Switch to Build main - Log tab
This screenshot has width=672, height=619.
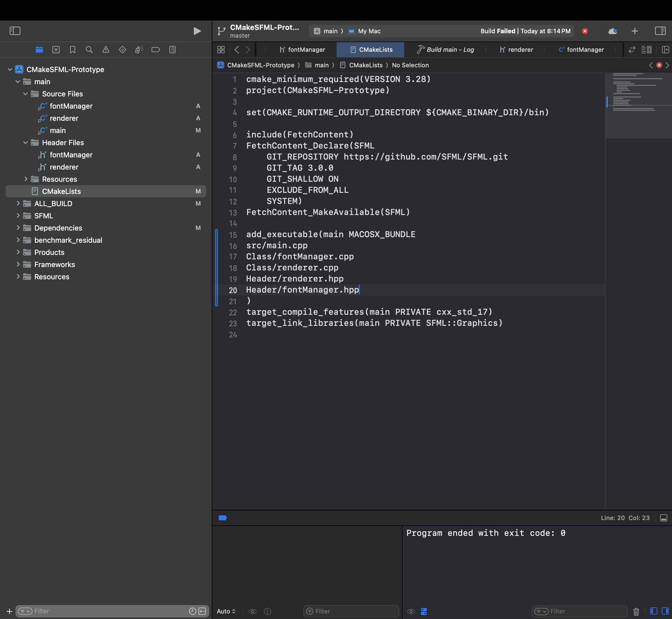click(445, 50)
